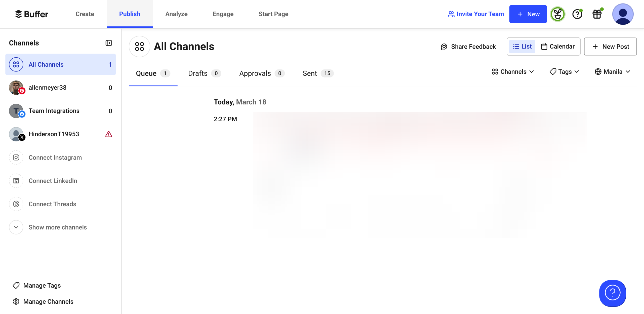Open the user profile avatar
Viewport: 644px width, 314px height.
click(623, 14)
